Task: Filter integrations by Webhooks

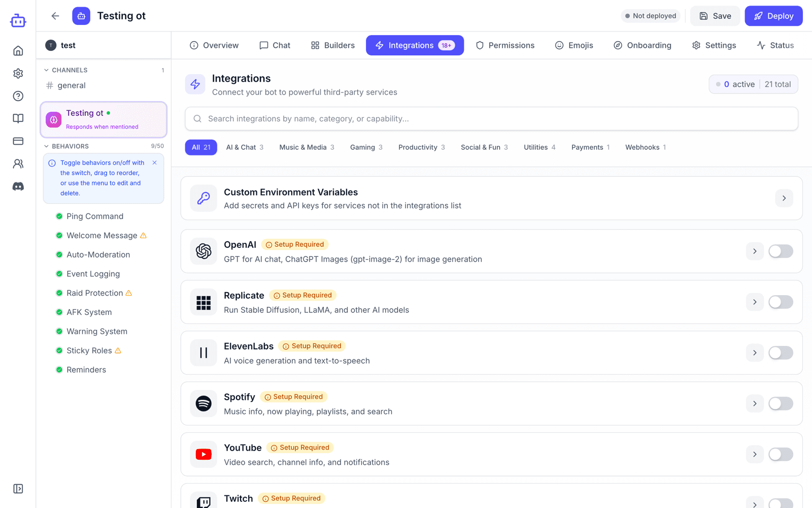Action: (646, 147)
